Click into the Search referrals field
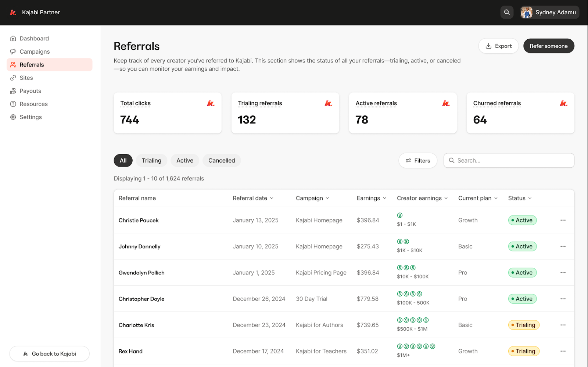This screenshot has height=367, width=588. click(x=509, y=161)
